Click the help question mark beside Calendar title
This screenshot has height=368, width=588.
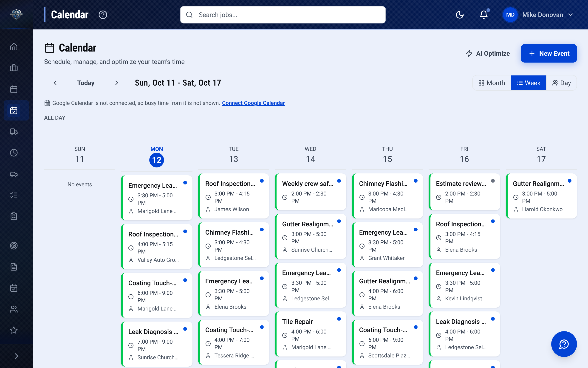[x=103, y=15]
